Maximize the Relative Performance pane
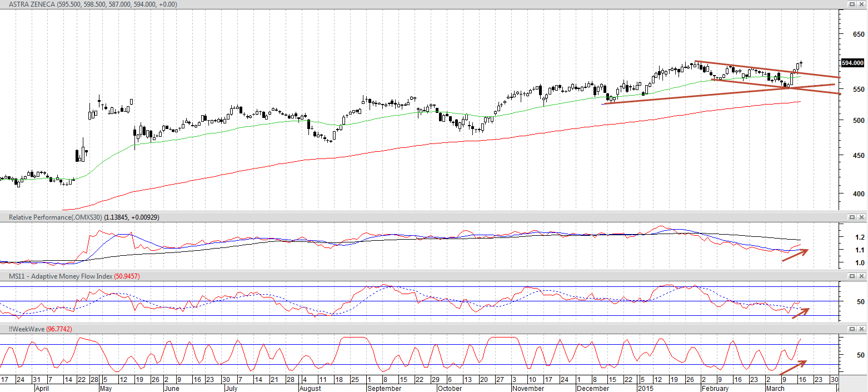The height and width of the screenshot is (392, 868). point(852,217)
